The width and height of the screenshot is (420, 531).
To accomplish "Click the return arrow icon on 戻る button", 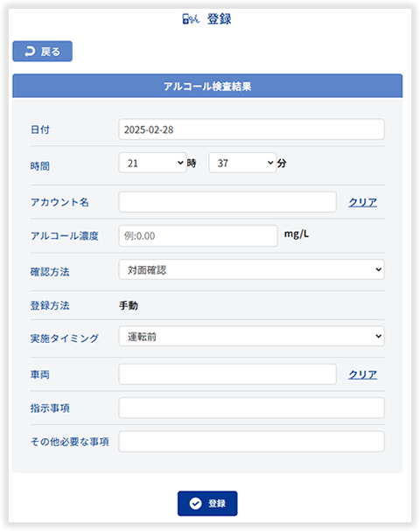I will pyautogui.click(x=30, y=52).
